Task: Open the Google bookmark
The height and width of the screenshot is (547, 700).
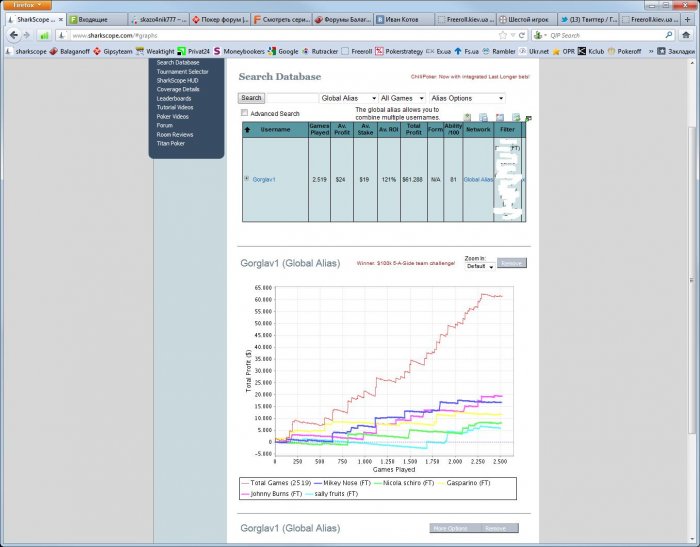Action: pos(283,51)
